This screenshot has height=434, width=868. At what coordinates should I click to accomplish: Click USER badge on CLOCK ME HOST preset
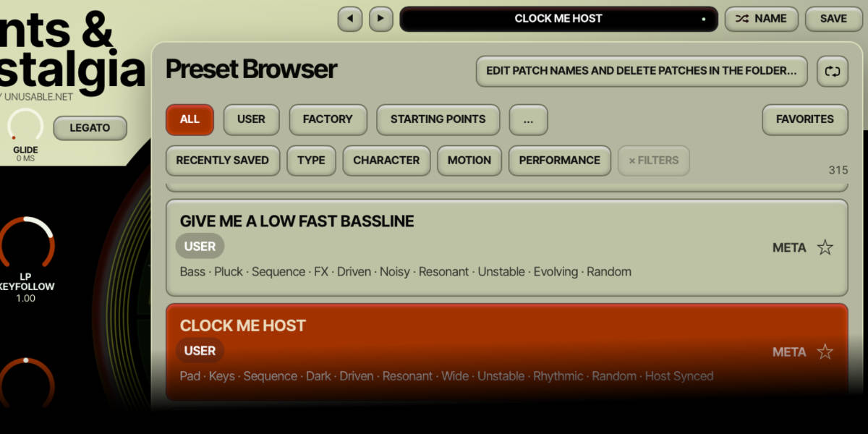[x=200, y=351]
